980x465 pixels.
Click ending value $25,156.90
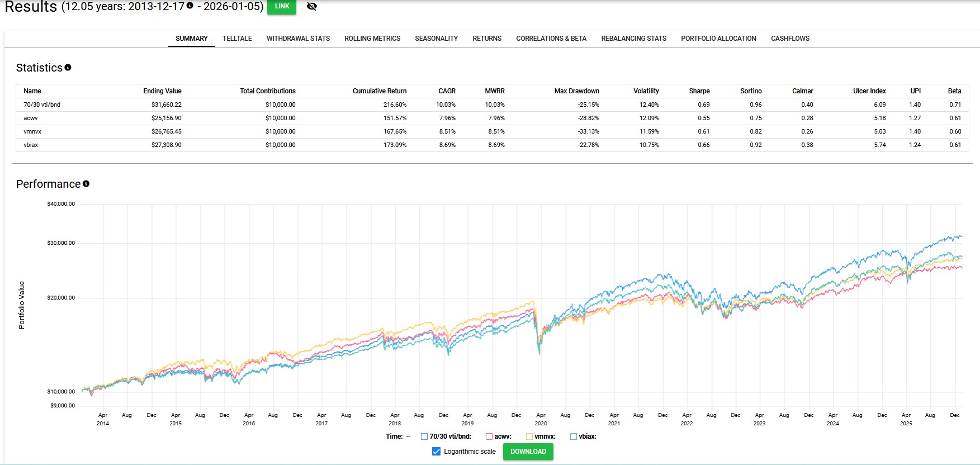point(167,118)
